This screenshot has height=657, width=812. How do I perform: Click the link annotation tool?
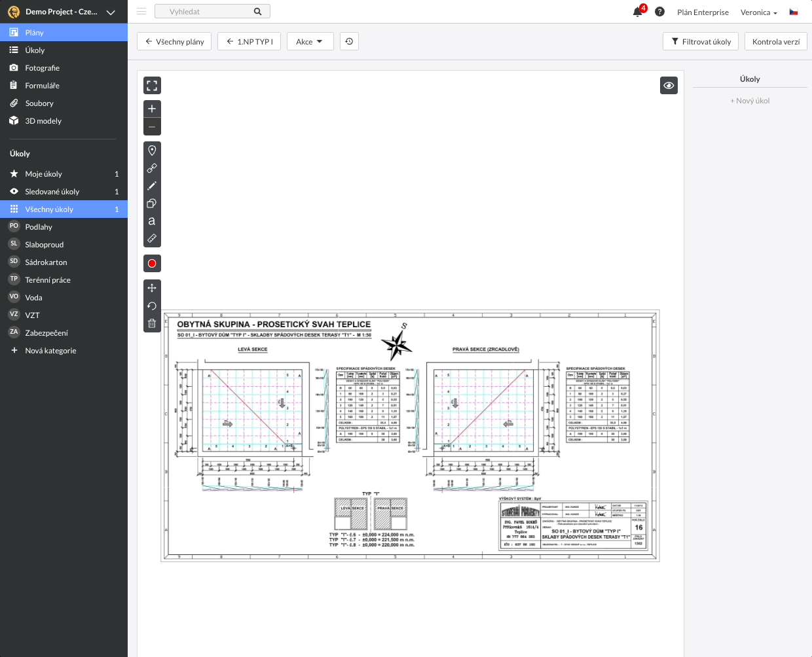(152, 168)
